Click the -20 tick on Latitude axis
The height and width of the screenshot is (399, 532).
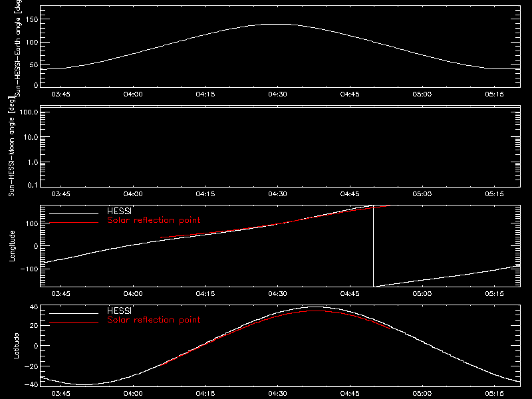31,366
